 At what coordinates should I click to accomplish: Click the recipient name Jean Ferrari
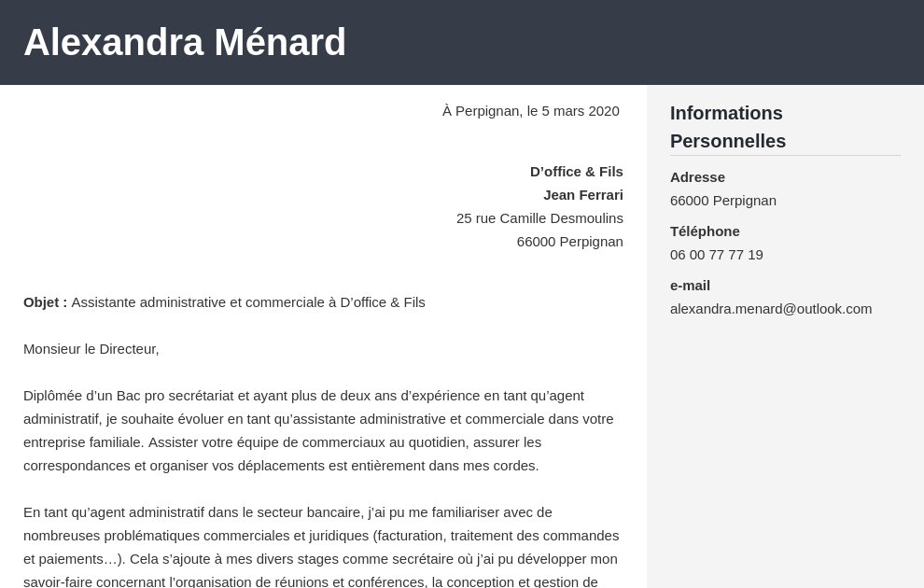(582, 195)
